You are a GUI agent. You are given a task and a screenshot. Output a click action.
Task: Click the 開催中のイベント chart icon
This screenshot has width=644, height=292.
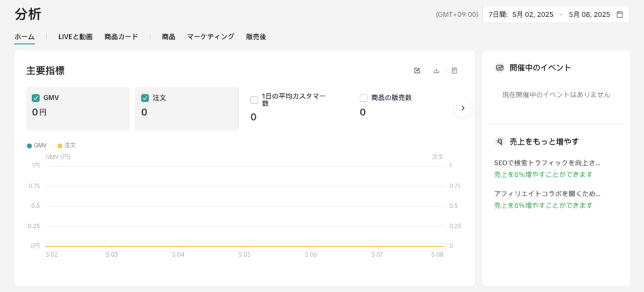(x=500, y=67)
